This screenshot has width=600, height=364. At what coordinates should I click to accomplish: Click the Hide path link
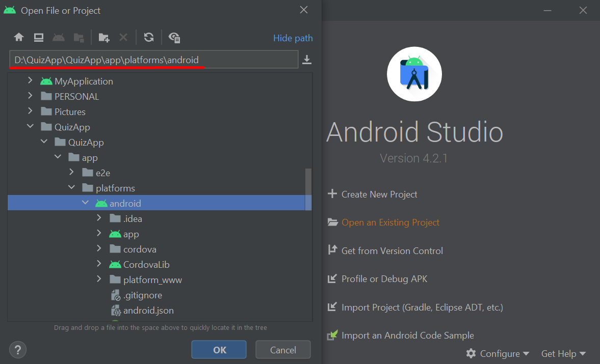click(x=293, y=38)
